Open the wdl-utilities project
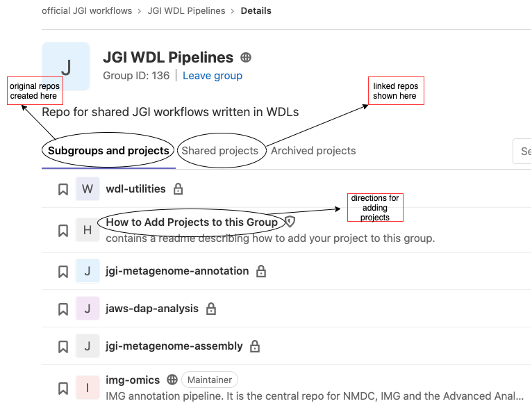The image size is (532, 415). (x=135, y=189)
